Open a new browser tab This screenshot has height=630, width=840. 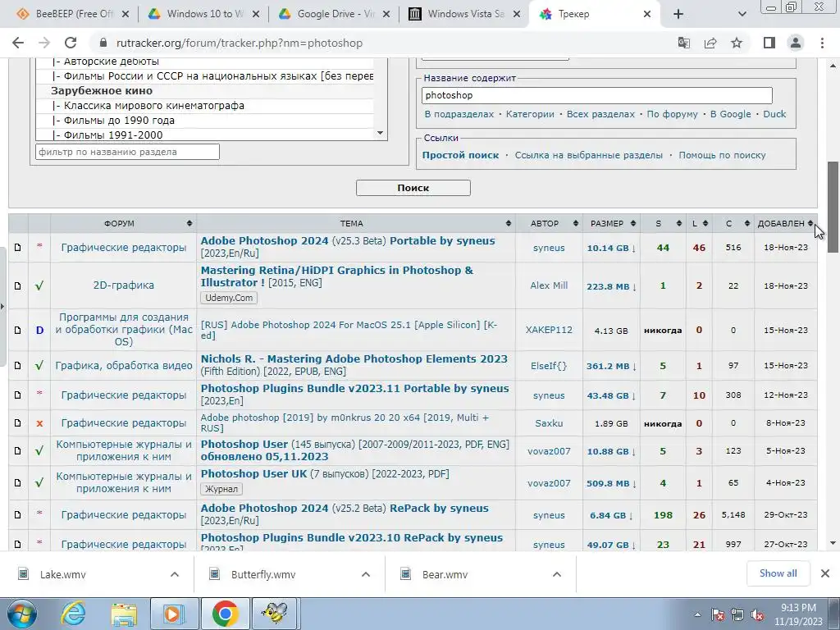click(678, 14)
